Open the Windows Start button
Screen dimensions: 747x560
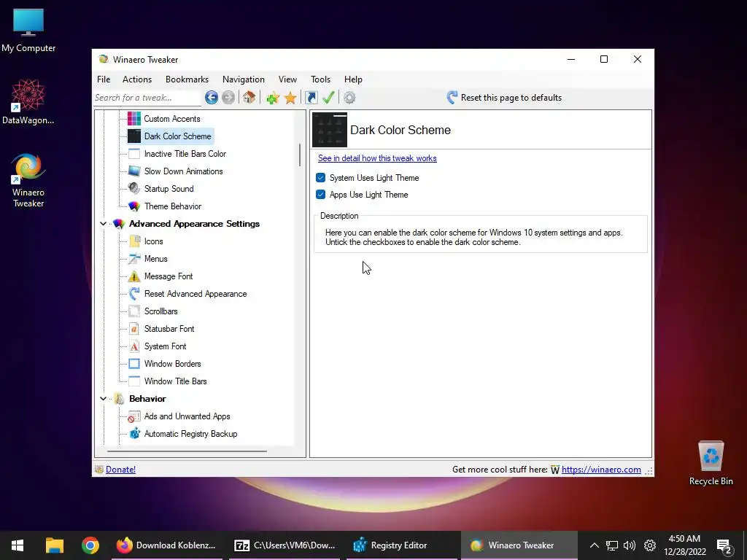18,545
